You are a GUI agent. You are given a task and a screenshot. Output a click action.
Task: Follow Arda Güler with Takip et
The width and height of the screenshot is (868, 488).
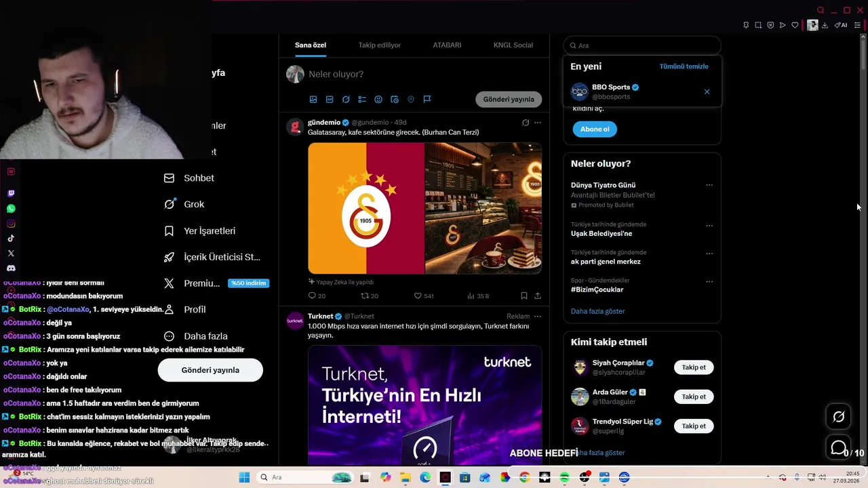(694, 396)
